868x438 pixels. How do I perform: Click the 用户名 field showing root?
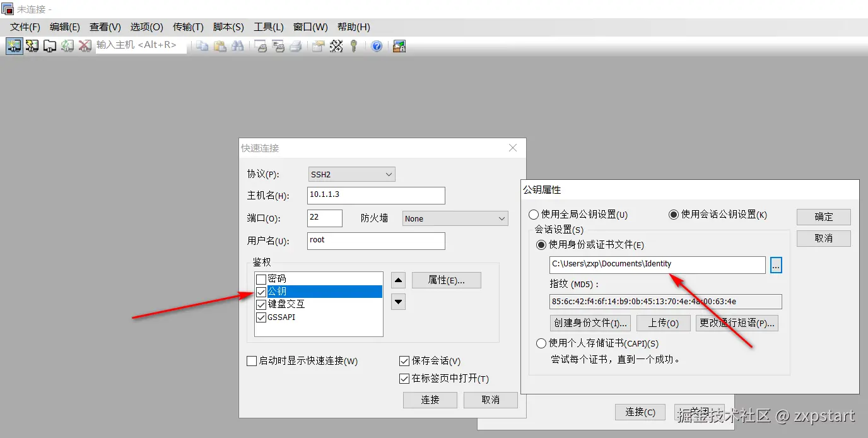(377, 241)
